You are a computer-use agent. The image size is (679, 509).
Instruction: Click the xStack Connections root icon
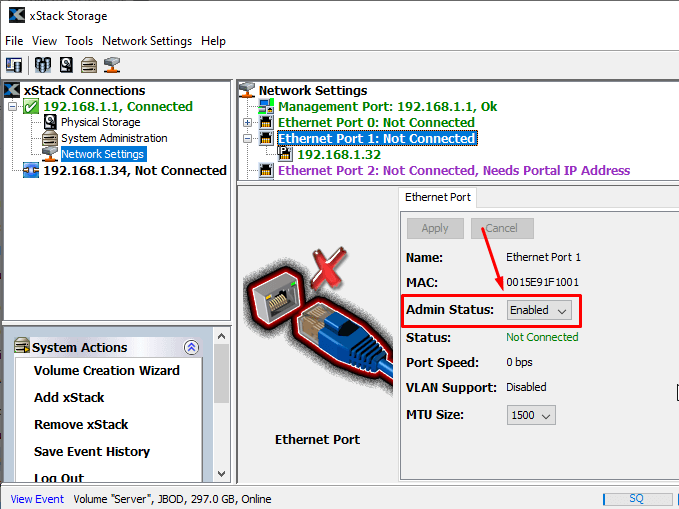(12, 90)
